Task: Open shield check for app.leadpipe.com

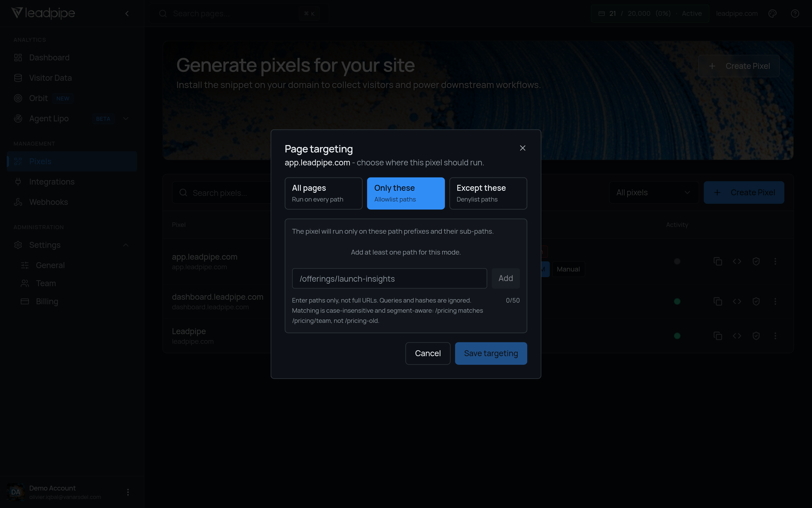Action: (x=756, y=261)
